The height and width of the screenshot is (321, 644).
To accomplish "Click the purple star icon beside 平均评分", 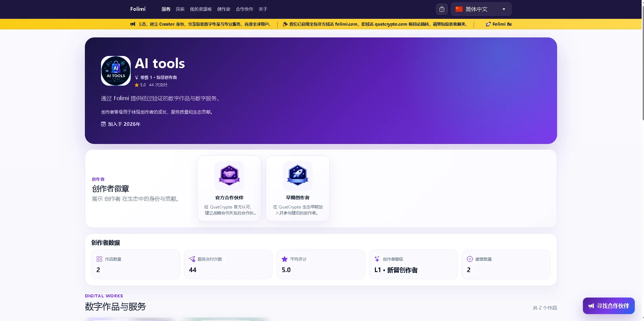I will (285, 259).
